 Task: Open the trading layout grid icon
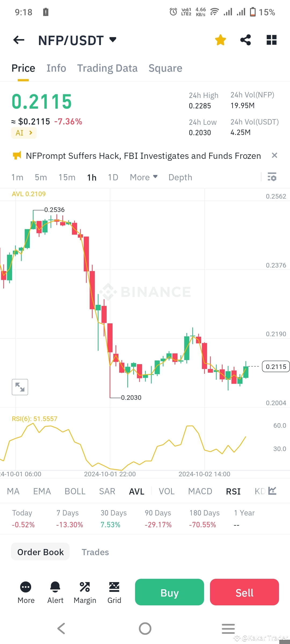point(271,40)
